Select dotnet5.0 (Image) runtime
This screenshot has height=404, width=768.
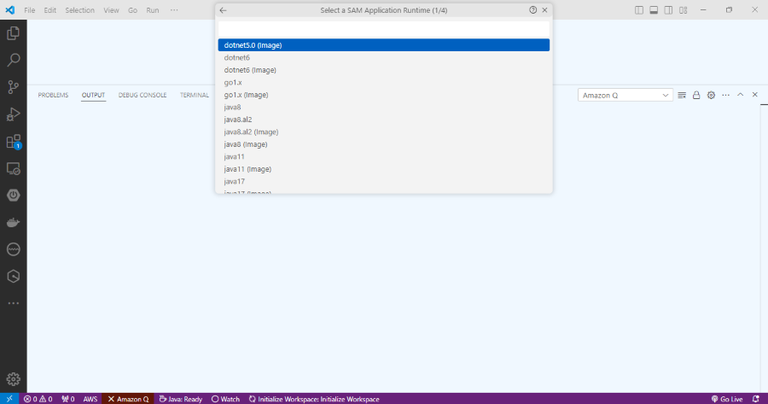(384, 45)
